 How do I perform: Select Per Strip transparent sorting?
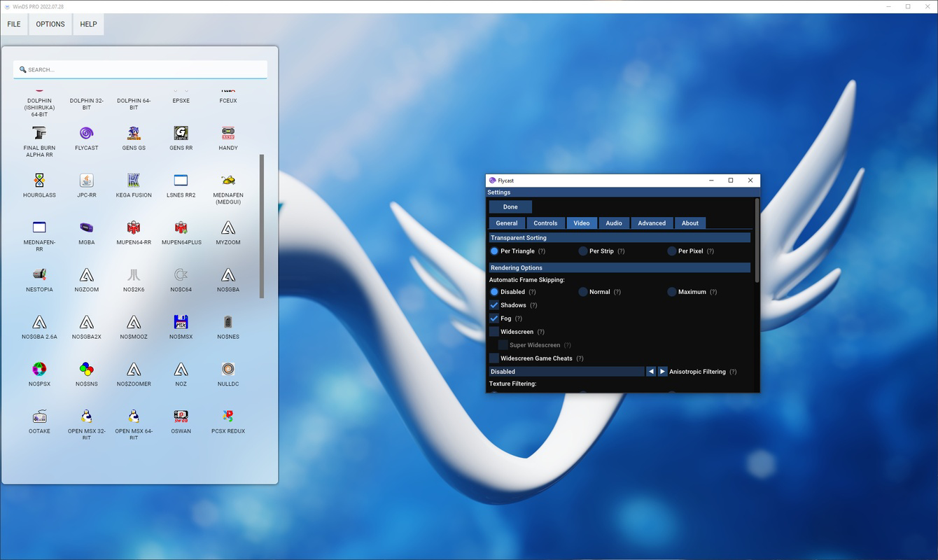click(x=583, y=251)
